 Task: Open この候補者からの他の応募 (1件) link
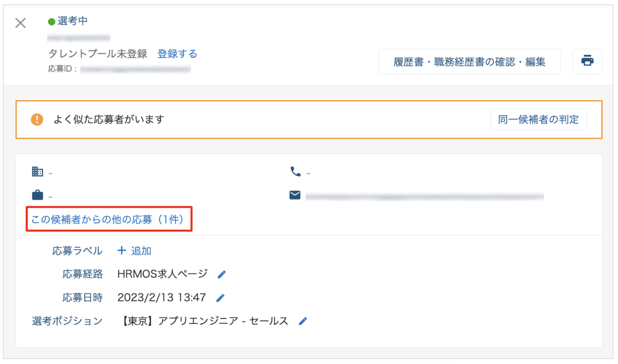coord(108,219)
